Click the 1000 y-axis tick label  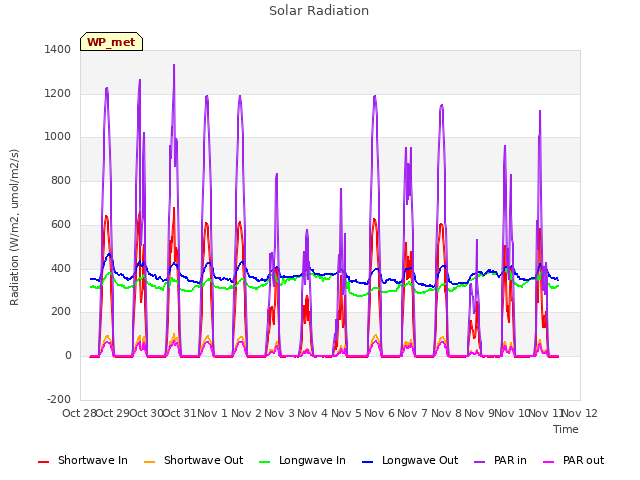click(x=58, y=137)
